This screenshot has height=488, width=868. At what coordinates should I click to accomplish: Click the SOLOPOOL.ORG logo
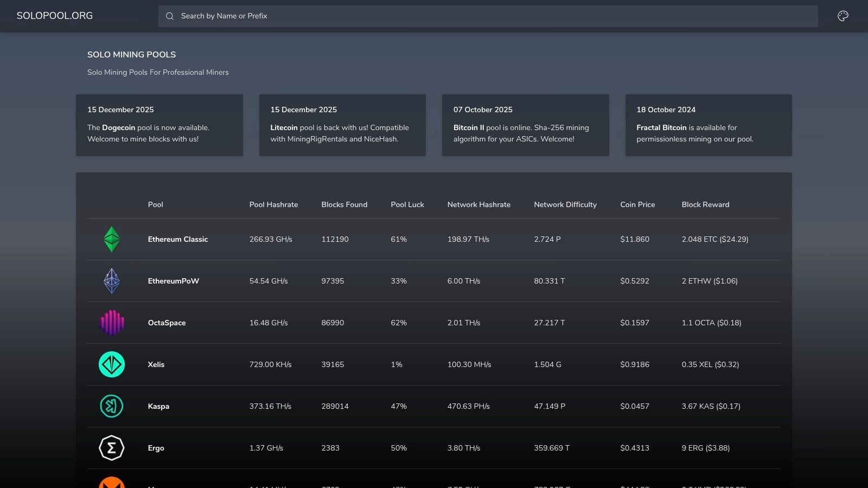(54, 16)
